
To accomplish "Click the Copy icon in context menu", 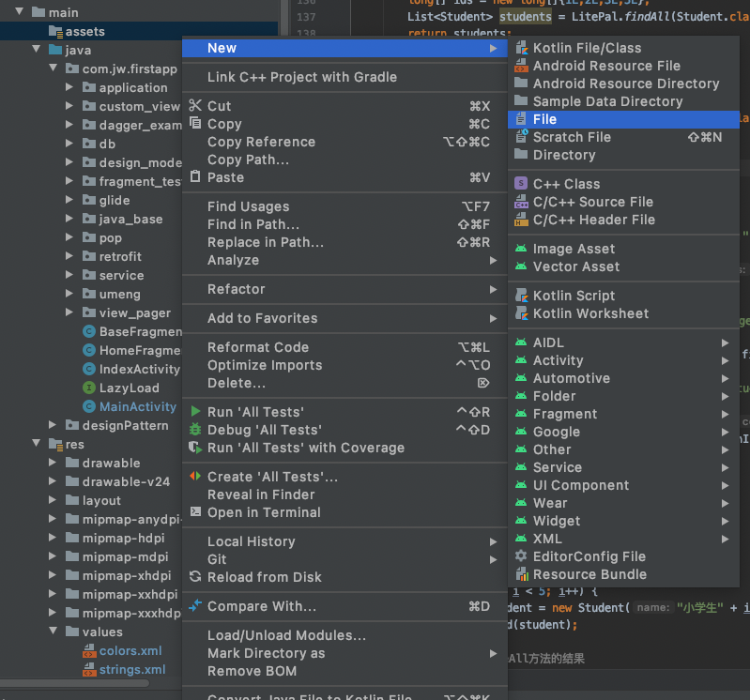I will [x=195, y=123].
